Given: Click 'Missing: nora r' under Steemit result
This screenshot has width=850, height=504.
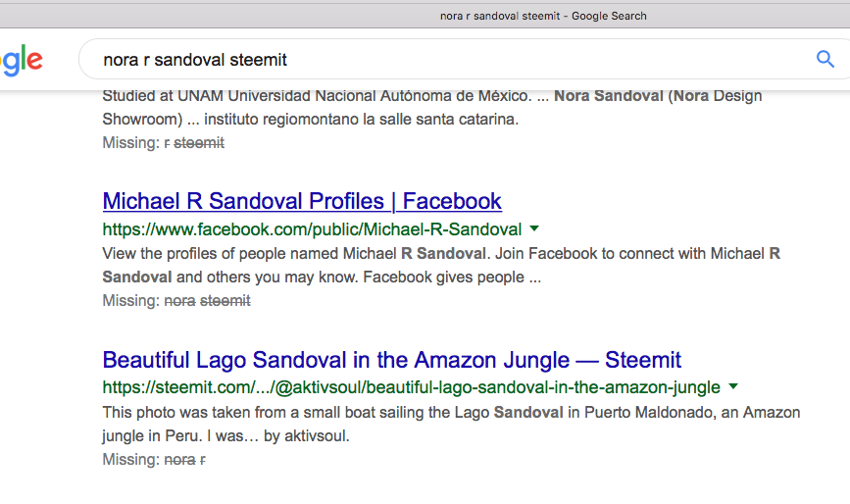Looking at the screenshot, I should (154, 459).
